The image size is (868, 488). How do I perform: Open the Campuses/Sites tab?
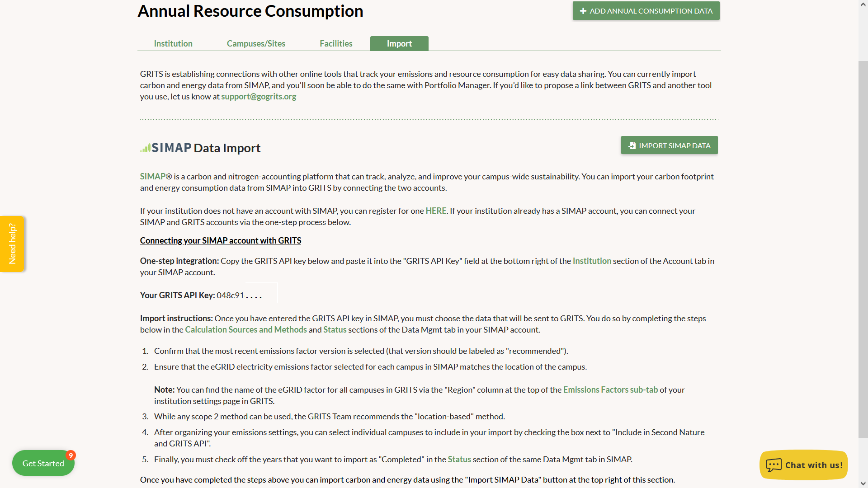256,43
